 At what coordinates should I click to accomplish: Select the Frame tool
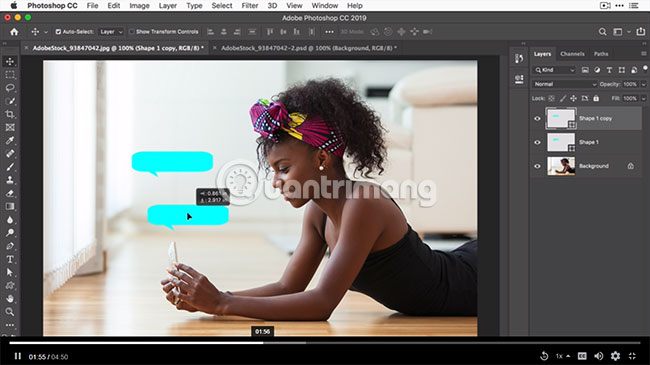(10, 127)
